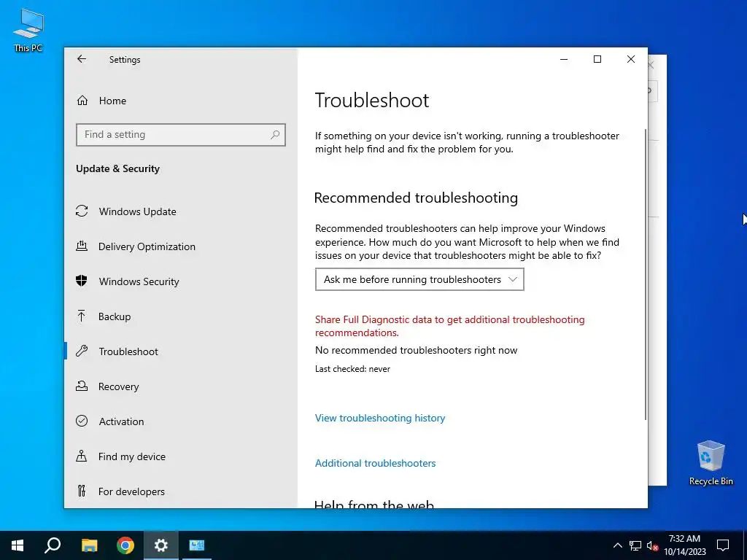Open taskbar Search magnifier
The width and height of the screenshot is (747, 560).
[x=53, y=545]
